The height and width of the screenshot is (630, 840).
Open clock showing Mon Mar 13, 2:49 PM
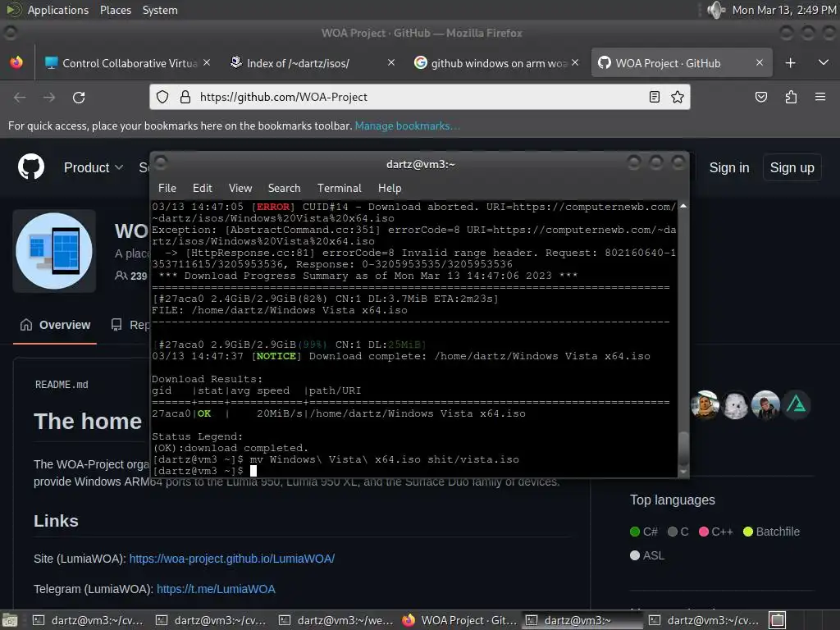pos(783,10)
